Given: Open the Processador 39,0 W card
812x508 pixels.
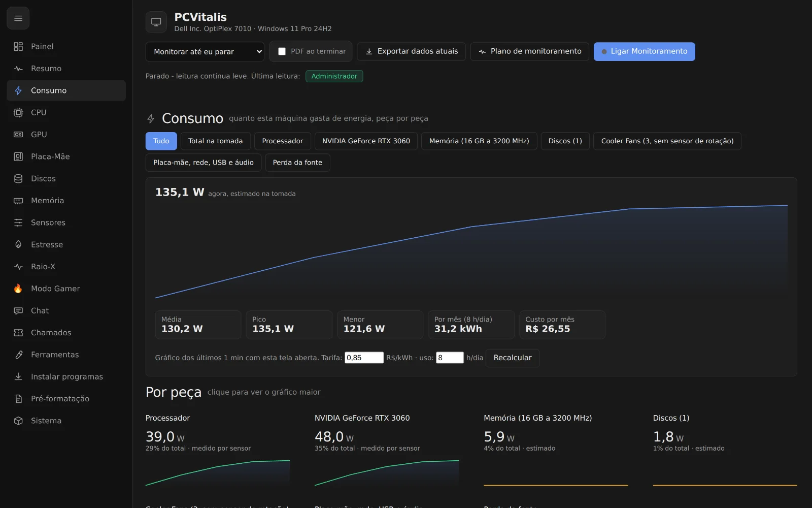Looking at the screenshot, I should [x=218, y=451].
